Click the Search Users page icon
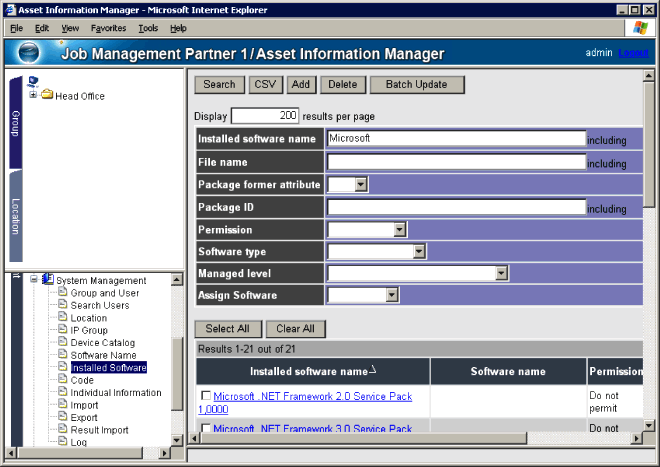The width and height of the screenshot is (660, 467). pos(62,305)
